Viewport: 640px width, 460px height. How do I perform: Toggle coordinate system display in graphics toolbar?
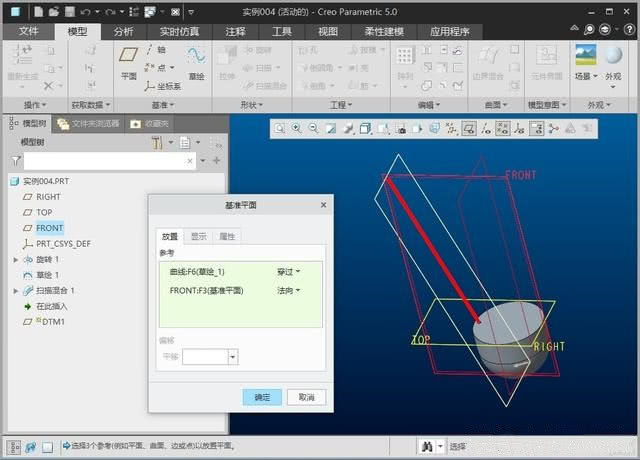519,129
